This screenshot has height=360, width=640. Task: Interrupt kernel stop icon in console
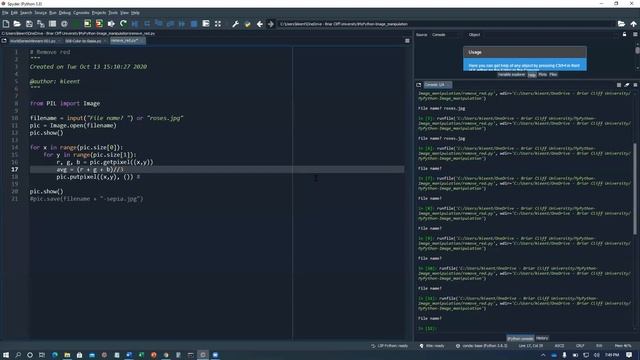click(619, 85)
